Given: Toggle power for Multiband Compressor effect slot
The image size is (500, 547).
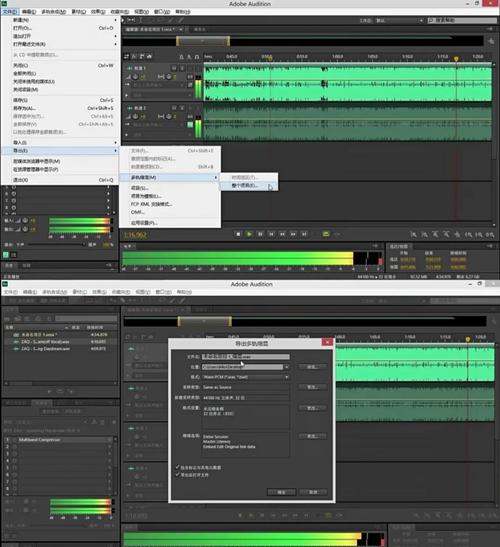Looking at the screenshot, I should point(14,440).
